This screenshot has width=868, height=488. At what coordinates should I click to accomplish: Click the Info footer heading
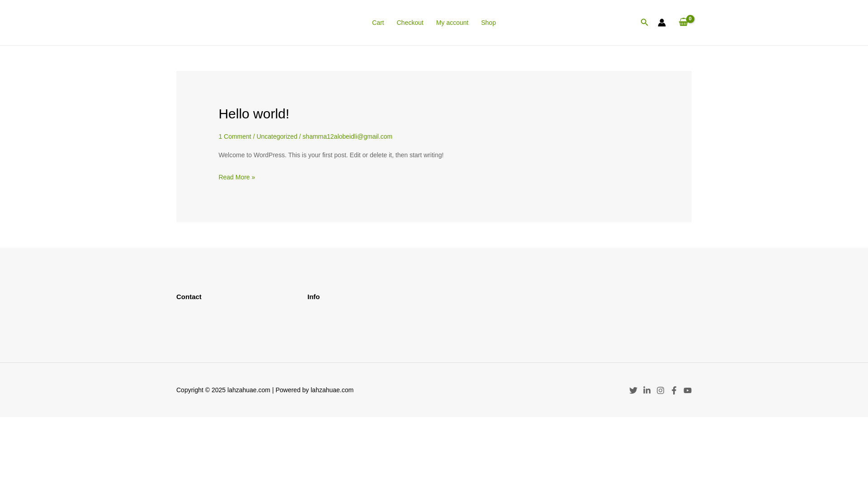point(313,297)
